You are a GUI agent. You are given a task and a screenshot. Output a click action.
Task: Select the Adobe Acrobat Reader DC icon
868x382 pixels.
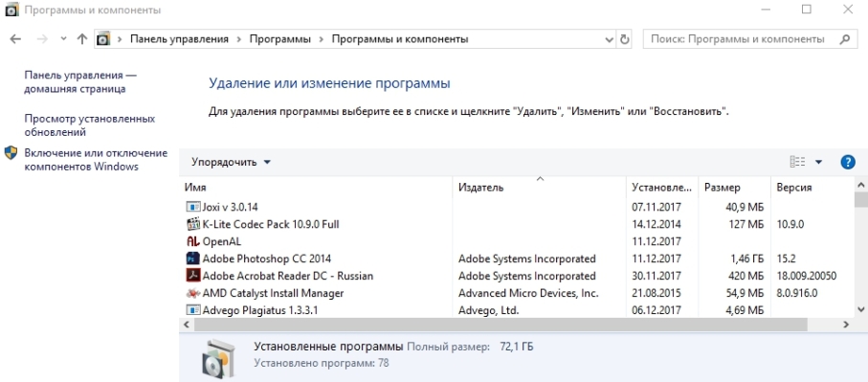[x=192, y=276]
